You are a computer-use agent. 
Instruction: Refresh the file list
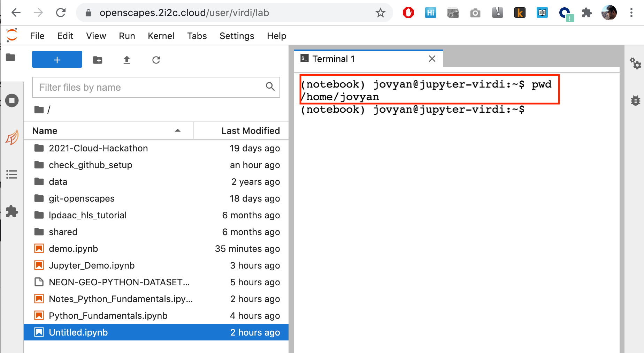pos(156,60)
